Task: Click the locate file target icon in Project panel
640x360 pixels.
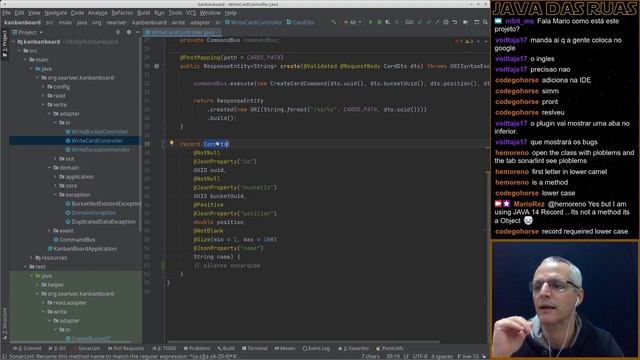Action: [118, 32]
